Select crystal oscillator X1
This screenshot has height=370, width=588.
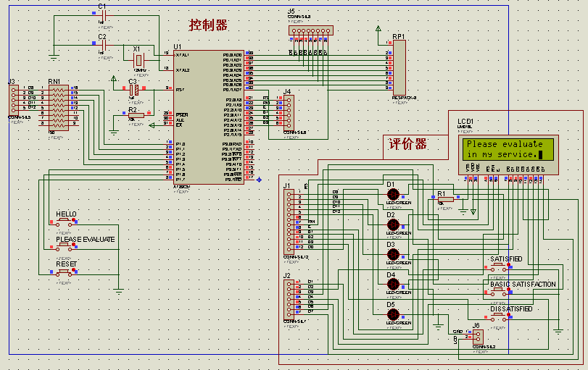[138, 60]
